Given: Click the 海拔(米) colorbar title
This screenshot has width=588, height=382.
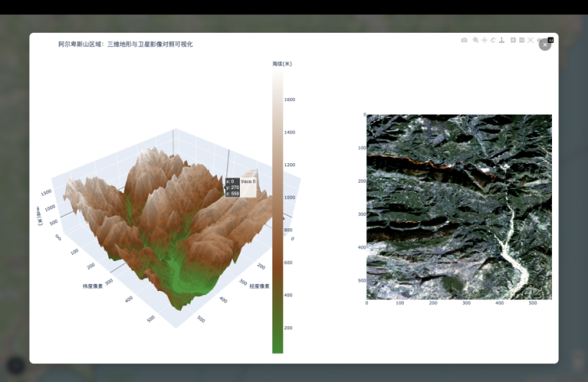Looking at the screenshot, I should pyautogui.click(x=282, y=63).
